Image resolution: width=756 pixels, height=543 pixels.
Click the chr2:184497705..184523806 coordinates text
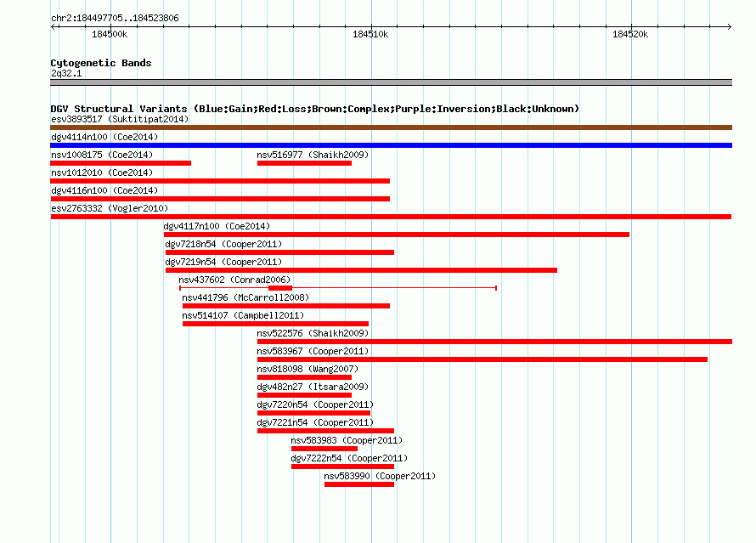[115, 18]
